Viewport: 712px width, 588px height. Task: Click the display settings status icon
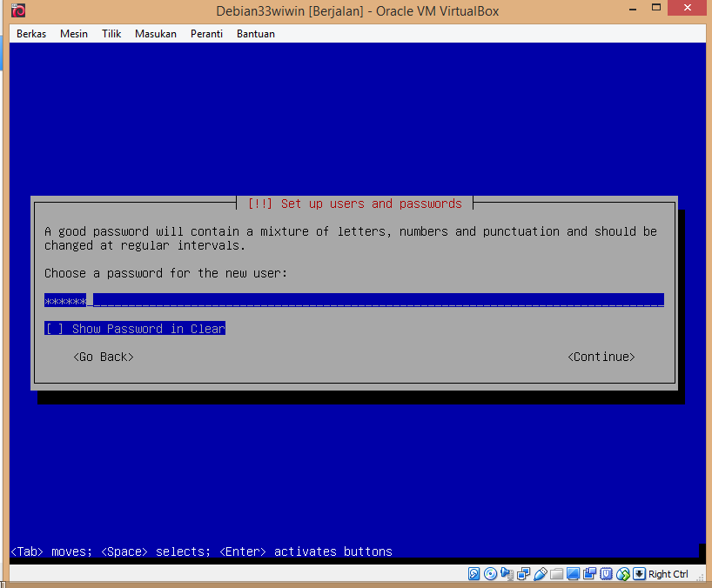pos(573,574)
